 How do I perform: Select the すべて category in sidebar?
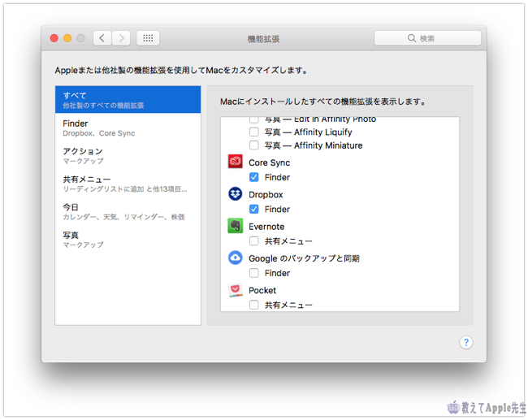tap(128, 100)
